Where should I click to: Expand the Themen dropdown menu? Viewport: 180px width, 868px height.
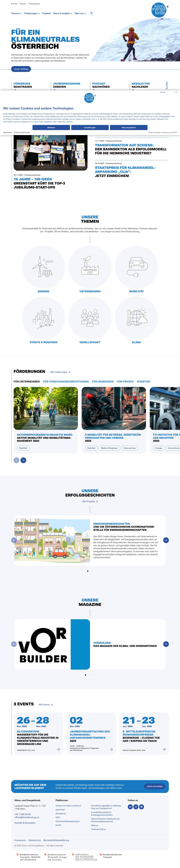[16, 14]
